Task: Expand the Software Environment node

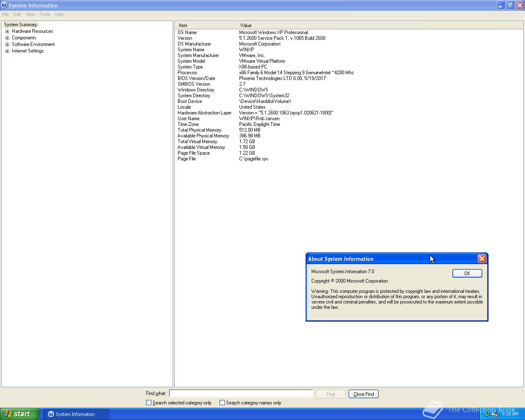Action: click(x=7, y=44)
